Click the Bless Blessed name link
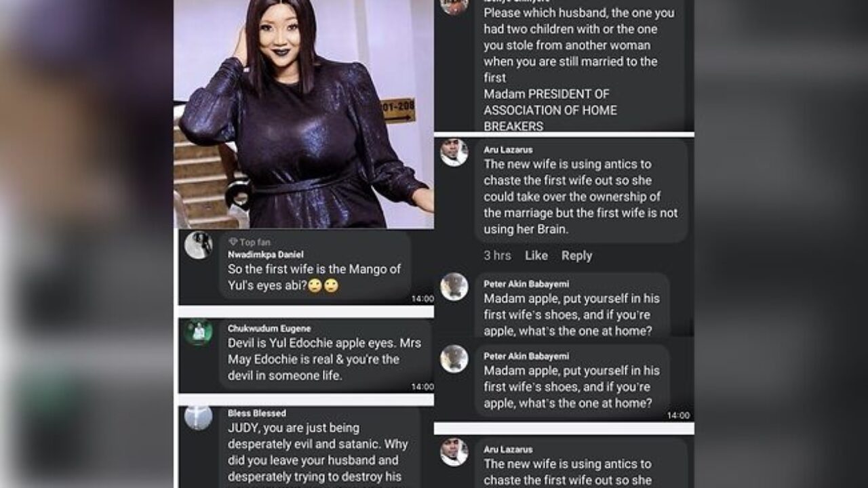This screenshot has height=488, width=868. (x=256, y=413)
